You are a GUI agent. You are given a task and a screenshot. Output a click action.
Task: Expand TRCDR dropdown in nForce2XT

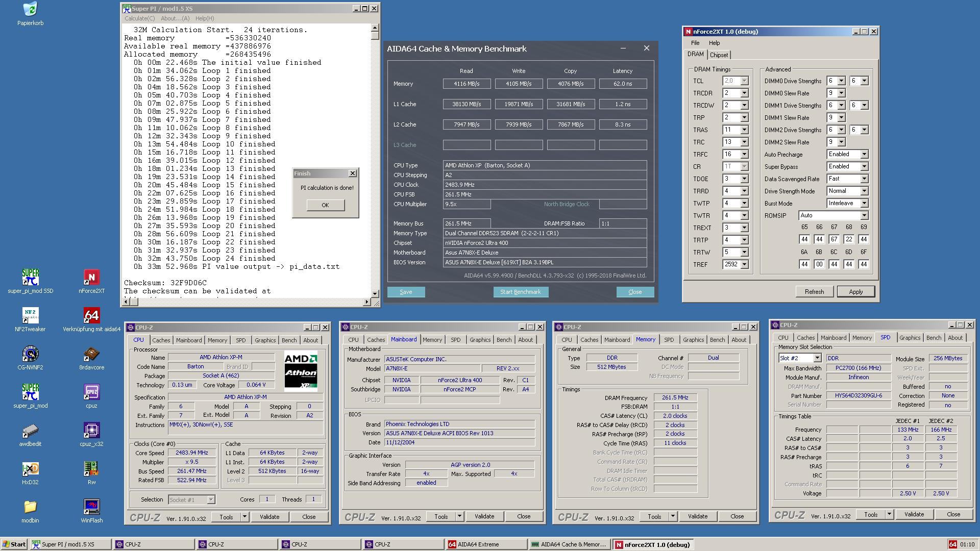coord(744,93)
